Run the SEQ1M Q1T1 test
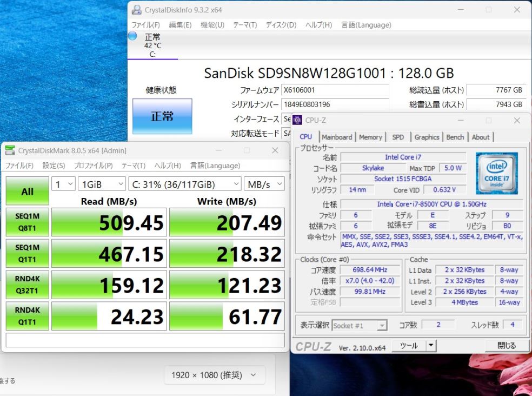The image size is (532, 396). pyautogui.click(x=27, y=253)
